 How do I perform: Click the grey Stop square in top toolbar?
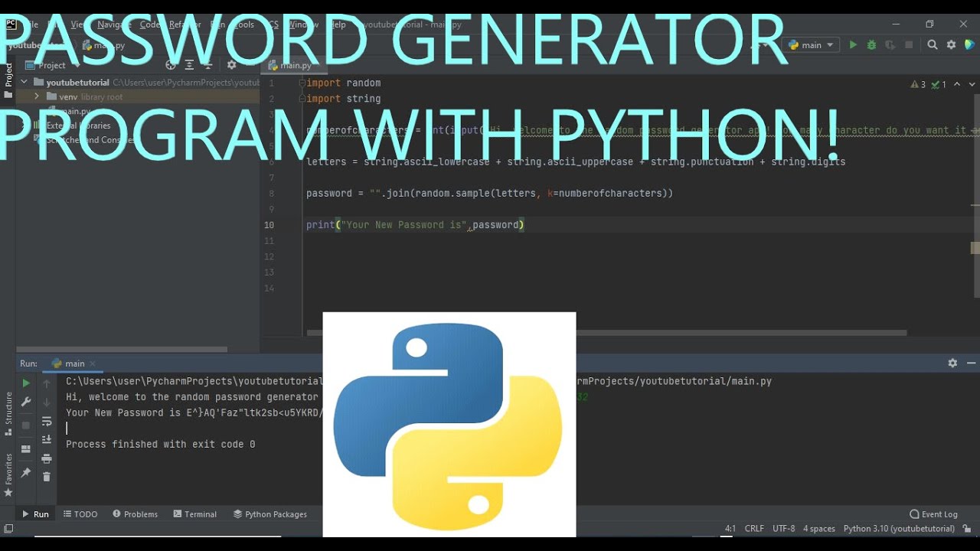click(909, 45)
